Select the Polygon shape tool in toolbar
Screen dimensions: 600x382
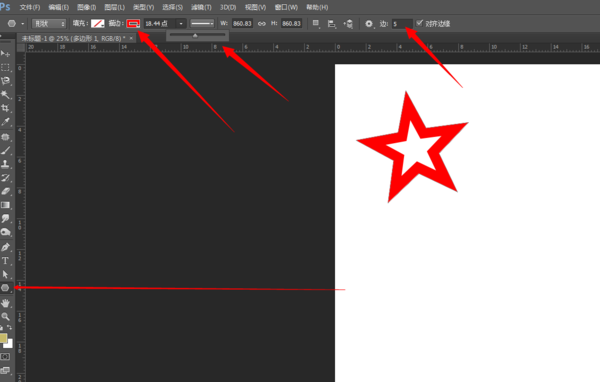5,288
